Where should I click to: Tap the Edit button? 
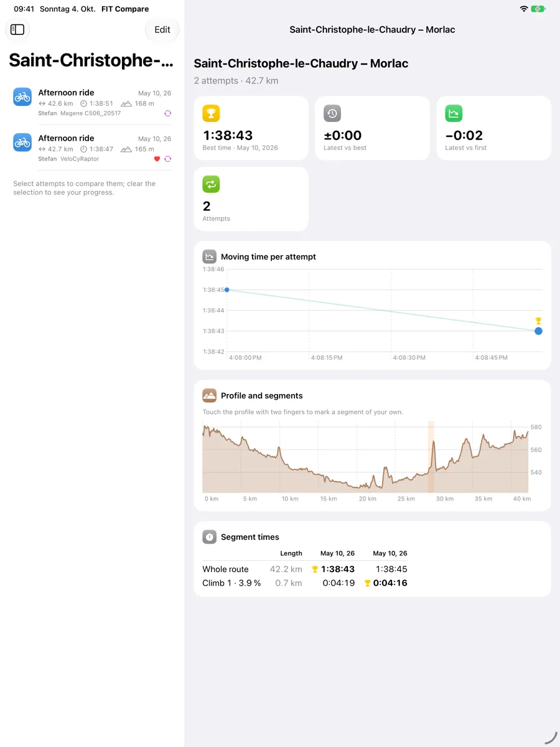[x=162, y=29]
